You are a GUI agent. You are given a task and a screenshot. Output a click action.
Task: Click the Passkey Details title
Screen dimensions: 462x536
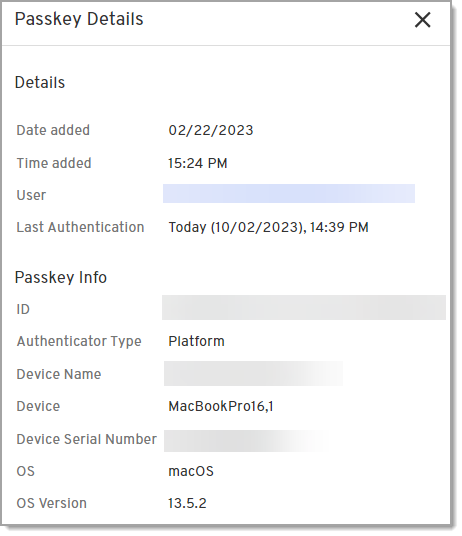(79, 19)
